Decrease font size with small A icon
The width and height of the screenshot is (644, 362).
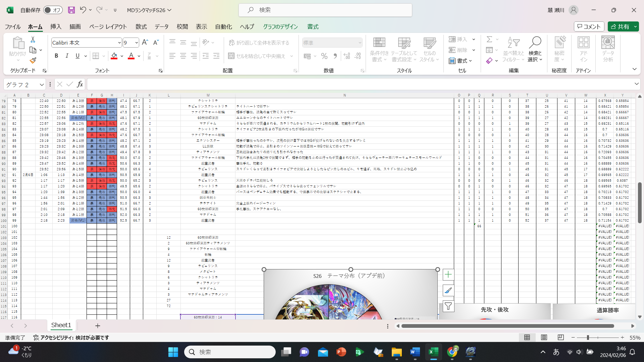pyautogui.click(x=156, y=42)
